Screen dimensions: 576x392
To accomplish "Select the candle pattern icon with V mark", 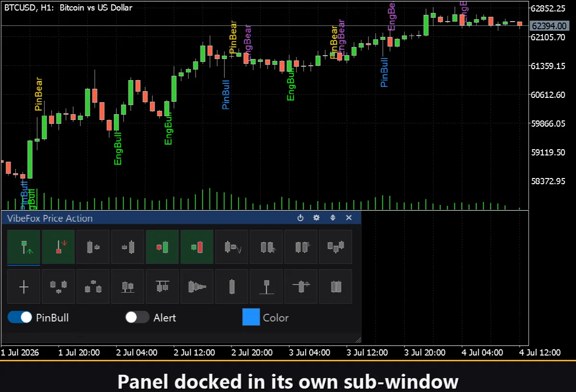I will [x=232, y=247].
